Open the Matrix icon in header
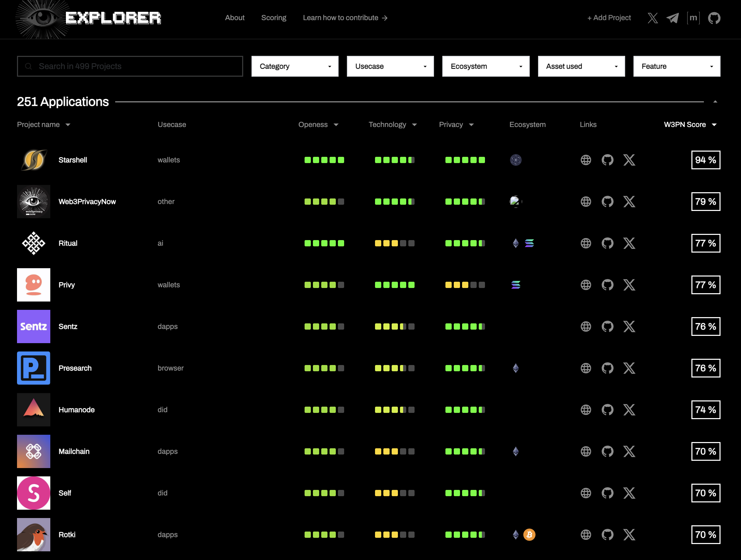This screenshot has height=560, width=741. [693, 18]
